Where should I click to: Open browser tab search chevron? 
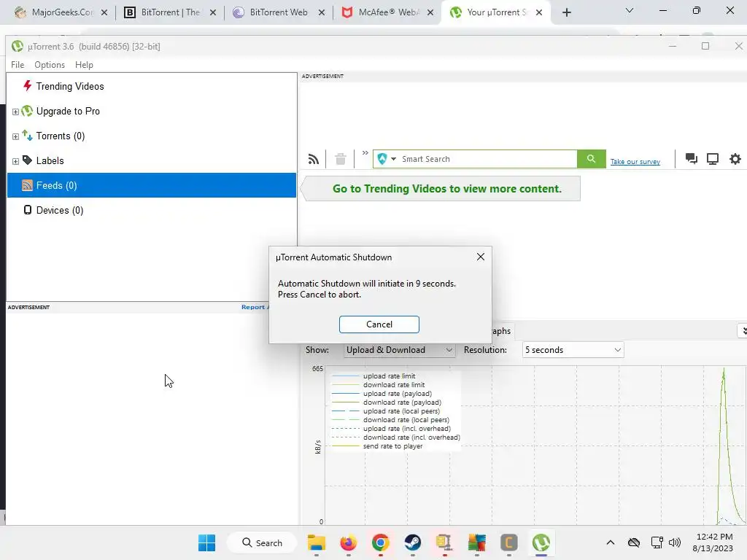click(630, 10)
